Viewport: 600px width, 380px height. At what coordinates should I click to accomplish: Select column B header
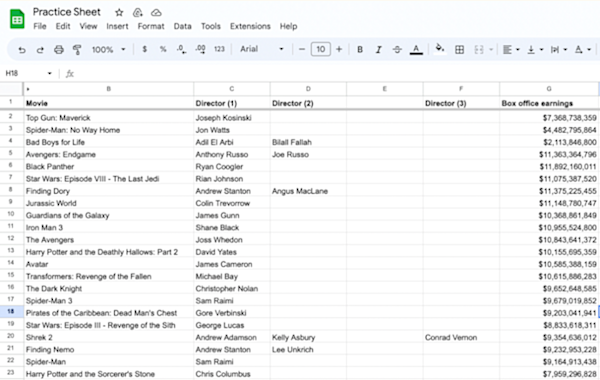point(109,89)
